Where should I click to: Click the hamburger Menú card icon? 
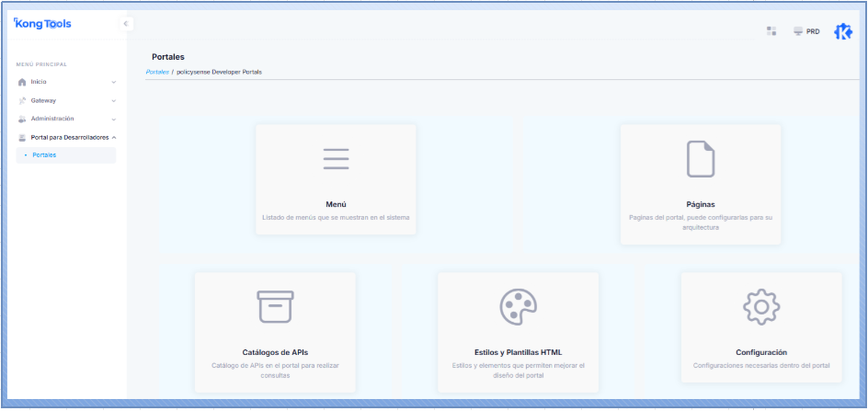click(x=336, y=158)
